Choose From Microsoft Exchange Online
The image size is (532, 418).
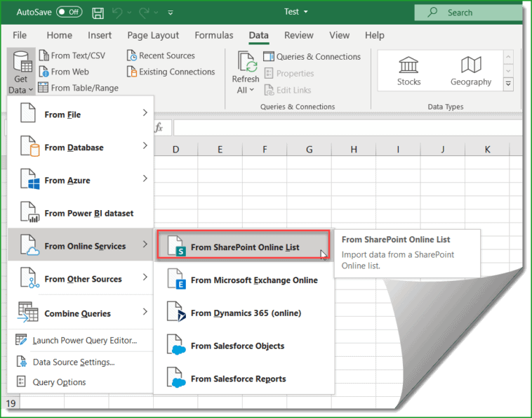(244, 280)
